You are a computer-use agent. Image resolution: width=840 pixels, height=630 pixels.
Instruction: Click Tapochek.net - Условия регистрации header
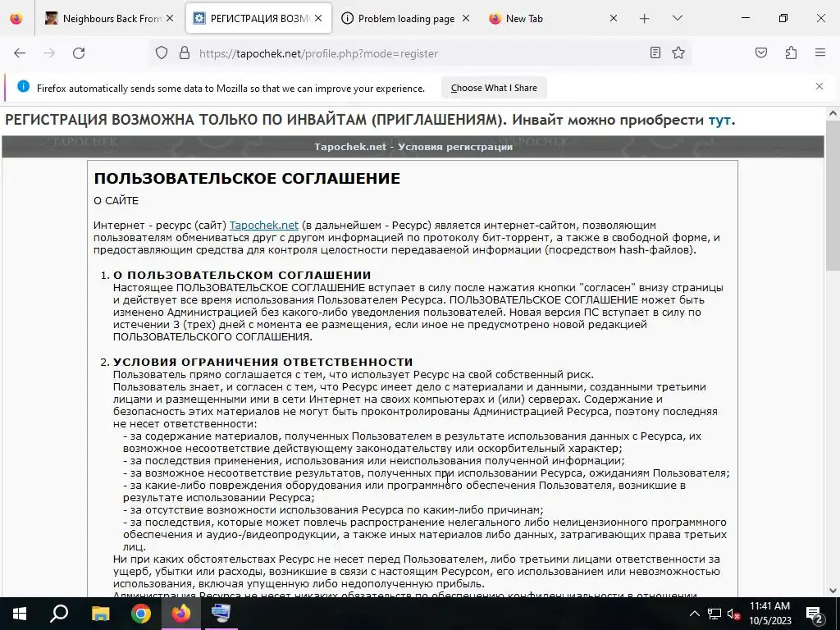[x=413, y=147]
